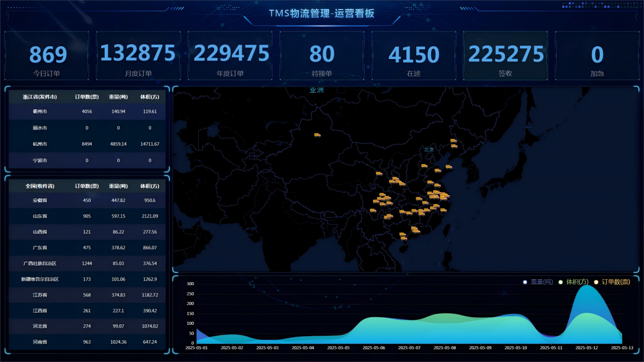Click the 300 y-axis value
The width and height of the screenshot is (644, 362).
[190, 284]
